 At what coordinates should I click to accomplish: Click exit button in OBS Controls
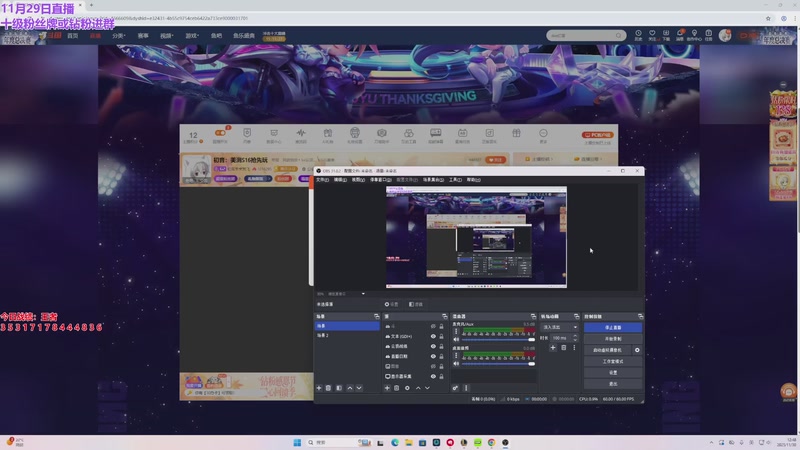click(613, 384)
